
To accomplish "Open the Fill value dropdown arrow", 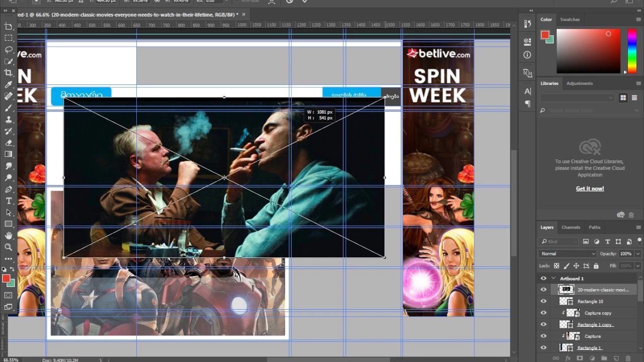I will (x=638, y=265).
